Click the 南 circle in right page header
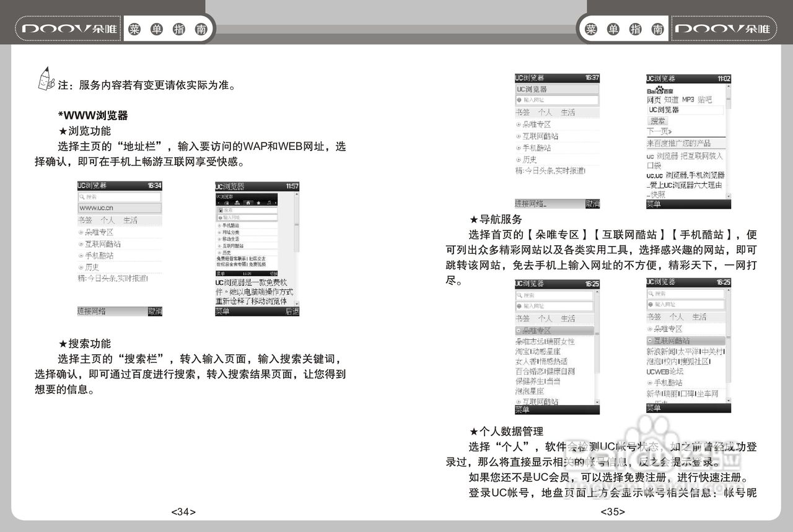 (657, 29)
